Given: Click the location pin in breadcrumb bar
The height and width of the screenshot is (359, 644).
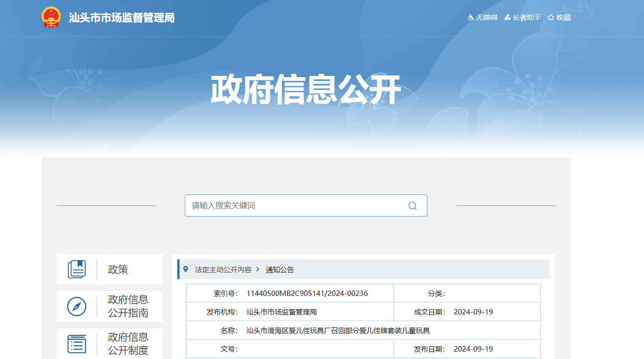Looking at the screenshot, I should [186, 269].
